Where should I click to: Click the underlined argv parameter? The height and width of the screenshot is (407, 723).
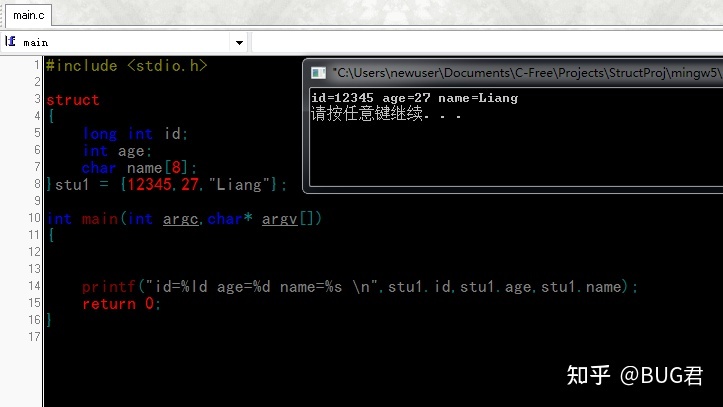(280, 219)
